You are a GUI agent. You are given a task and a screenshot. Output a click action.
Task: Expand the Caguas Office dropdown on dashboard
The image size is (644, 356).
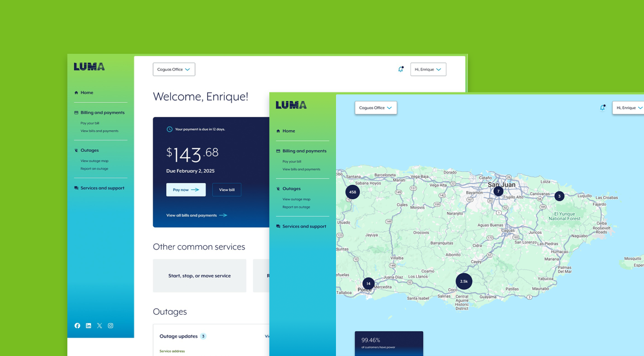(174, 69)
